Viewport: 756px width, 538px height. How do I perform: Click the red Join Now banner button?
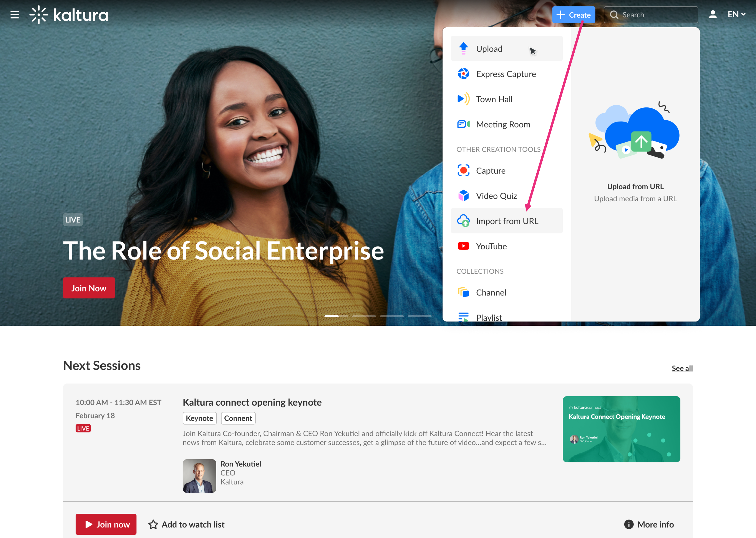click(x=89, y=288)
